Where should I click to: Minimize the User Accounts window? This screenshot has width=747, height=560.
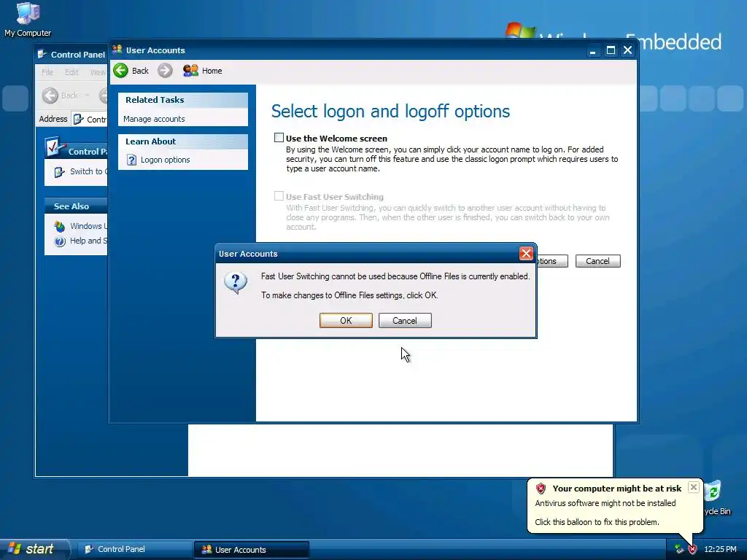[592, 50]
